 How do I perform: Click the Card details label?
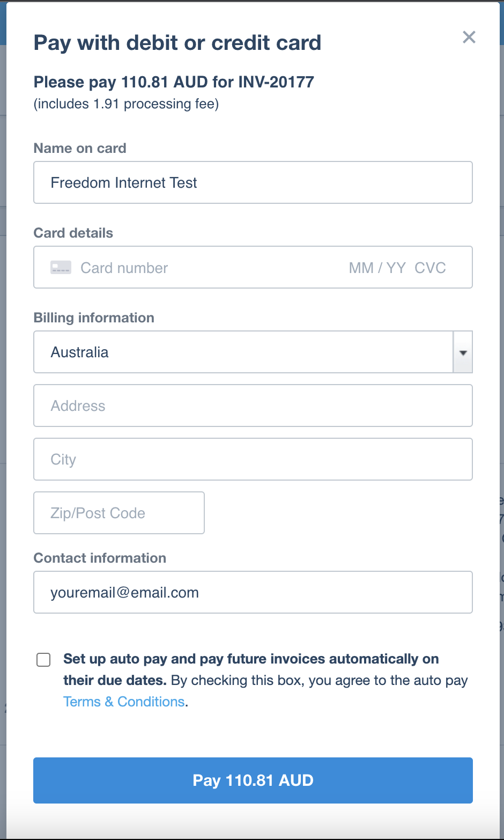pyautogui.click(x=73, y=233)
